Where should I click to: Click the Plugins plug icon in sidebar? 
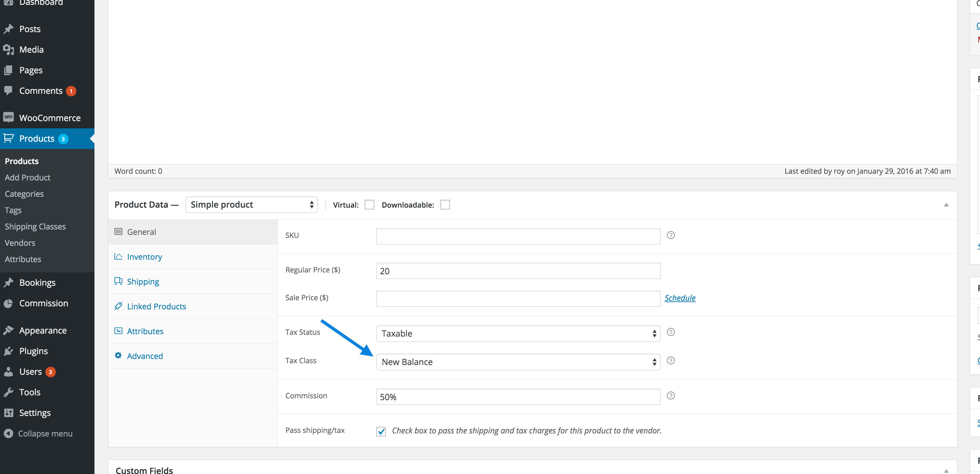(8, 351)
